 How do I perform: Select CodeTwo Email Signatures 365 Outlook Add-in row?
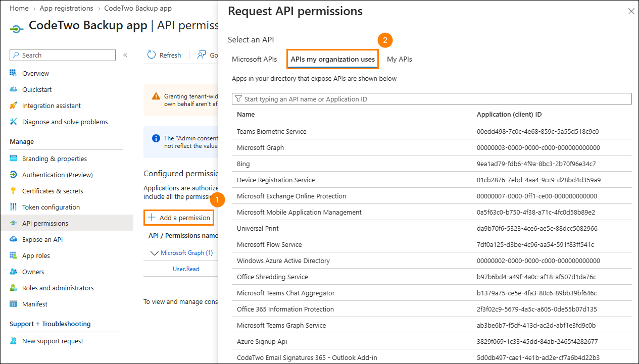coord(432,356)
